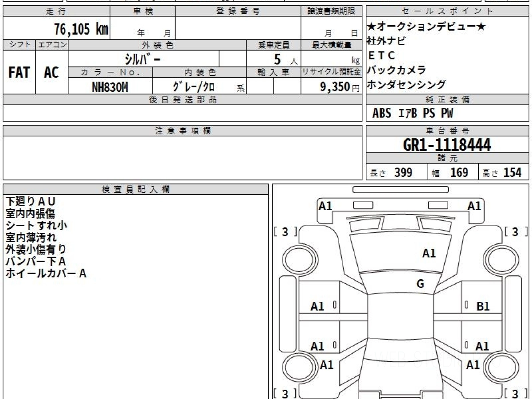Select the 乗車定員 header
The width and height of the screenshot is (532, 399).
click(274, 45)
